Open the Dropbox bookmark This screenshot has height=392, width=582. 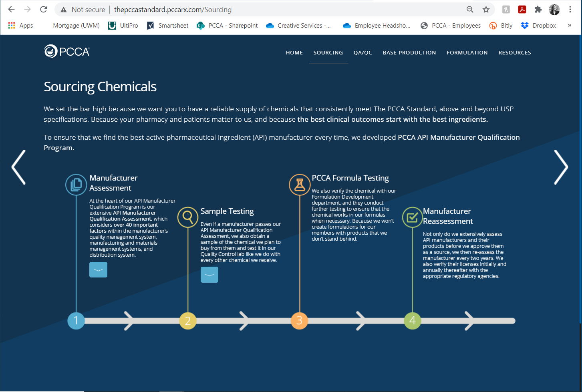click(538, 25)
